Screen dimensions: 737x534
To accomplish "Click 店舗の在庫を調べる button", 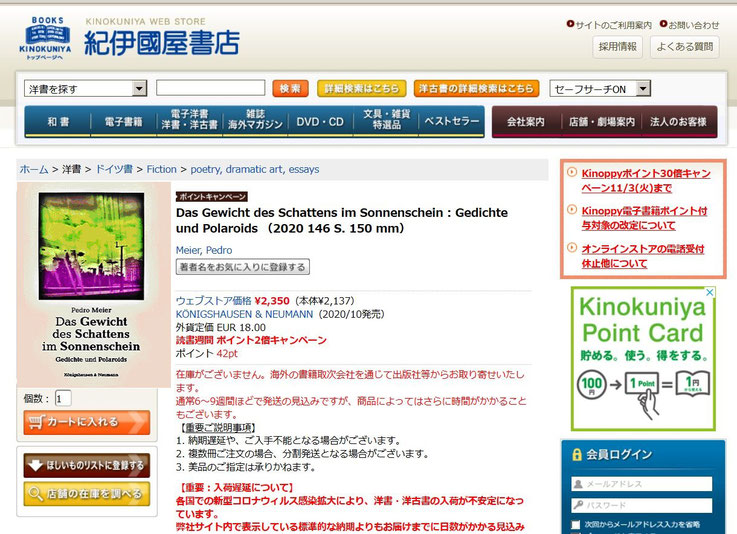I will [86, 494].
